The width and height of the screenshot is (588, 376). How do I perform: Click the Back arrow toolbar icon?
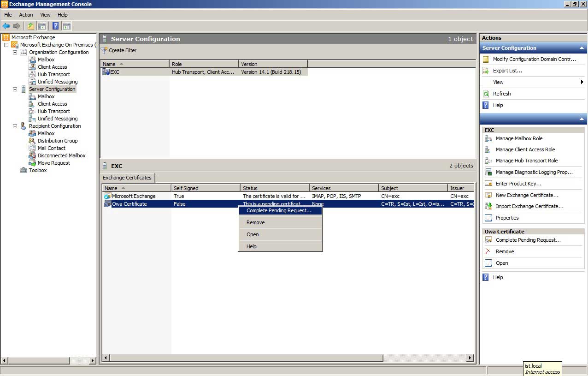coord(6,26)
